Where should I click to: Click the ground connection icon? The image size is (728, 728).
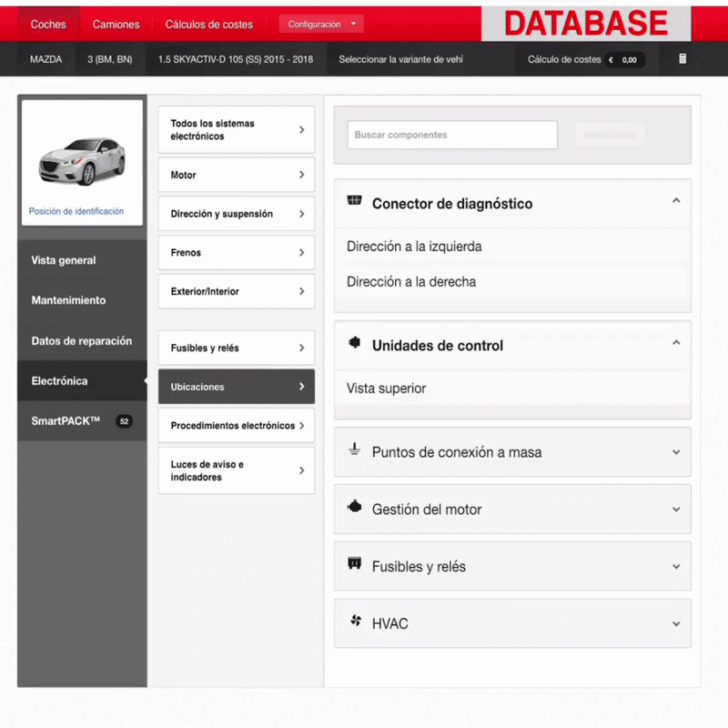[x=354, y=449]
